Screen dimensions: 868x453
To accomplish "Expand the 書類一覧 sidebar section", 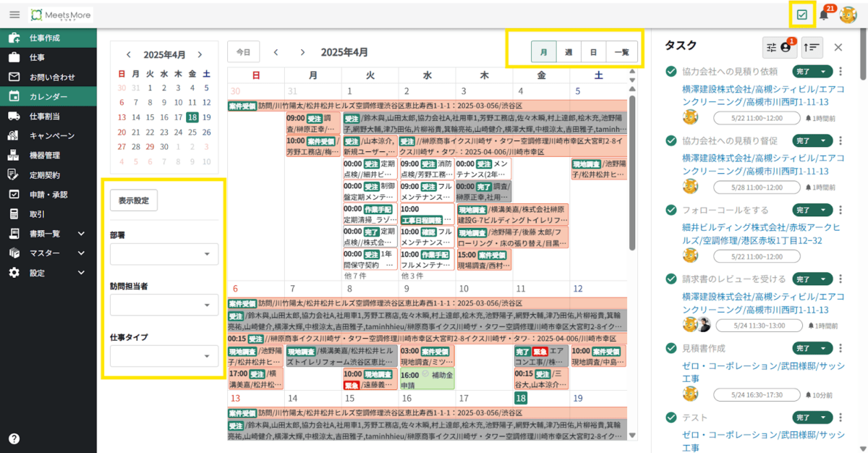I will tap(82, 234).
